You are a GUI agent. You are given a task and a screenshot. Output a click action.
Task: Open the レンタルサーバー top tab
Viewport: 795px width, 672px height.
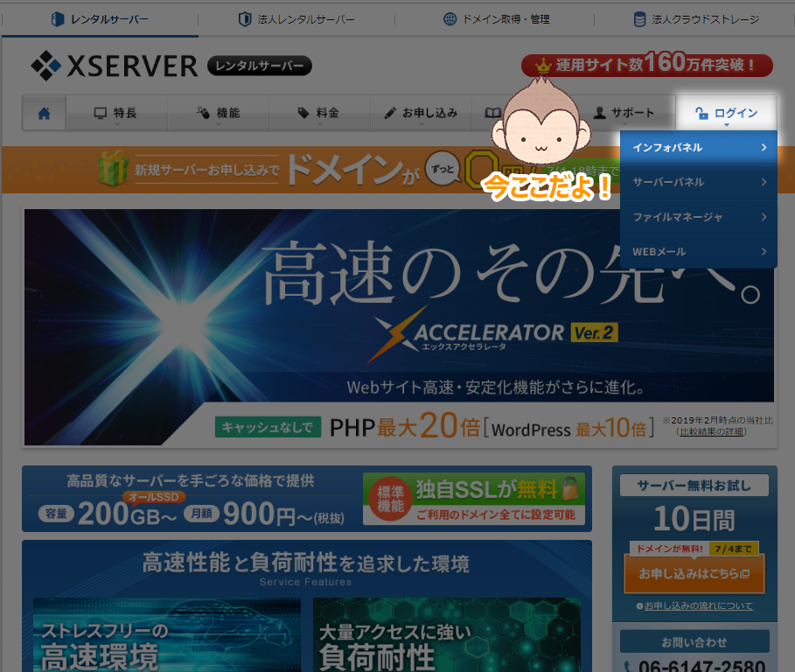[x=100, y=20]
